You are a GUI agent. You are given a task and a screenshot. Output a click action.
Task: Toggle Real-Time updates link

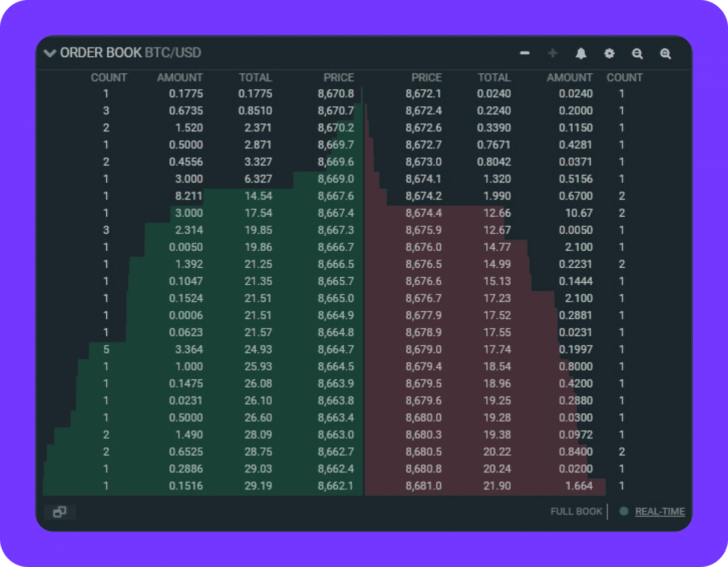(660, 511)
